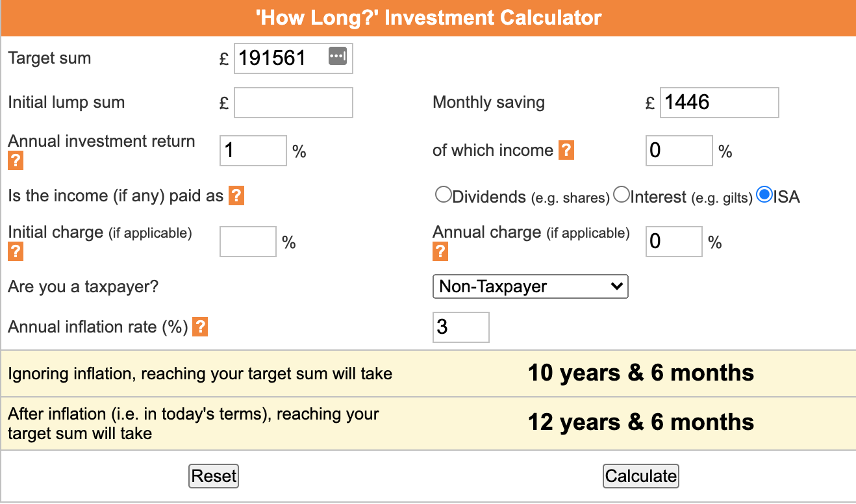
Task: Click help icon under Annual investment return
Action: point(16,161)
